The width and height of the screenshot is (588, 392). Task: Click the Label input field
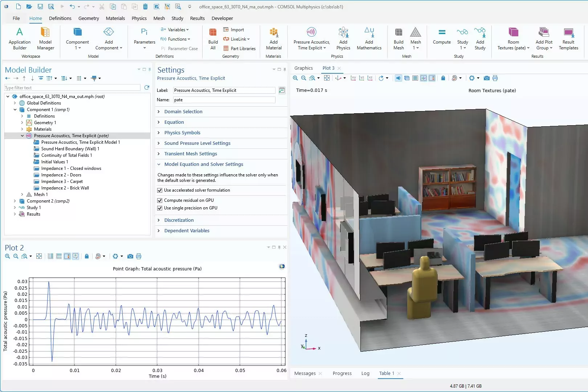point(224,90)
